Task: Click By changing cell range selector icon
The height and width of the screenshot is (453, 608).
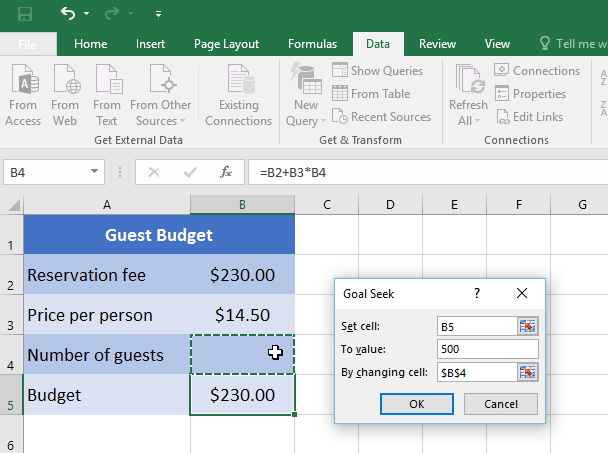Action: tap(527, 372)
